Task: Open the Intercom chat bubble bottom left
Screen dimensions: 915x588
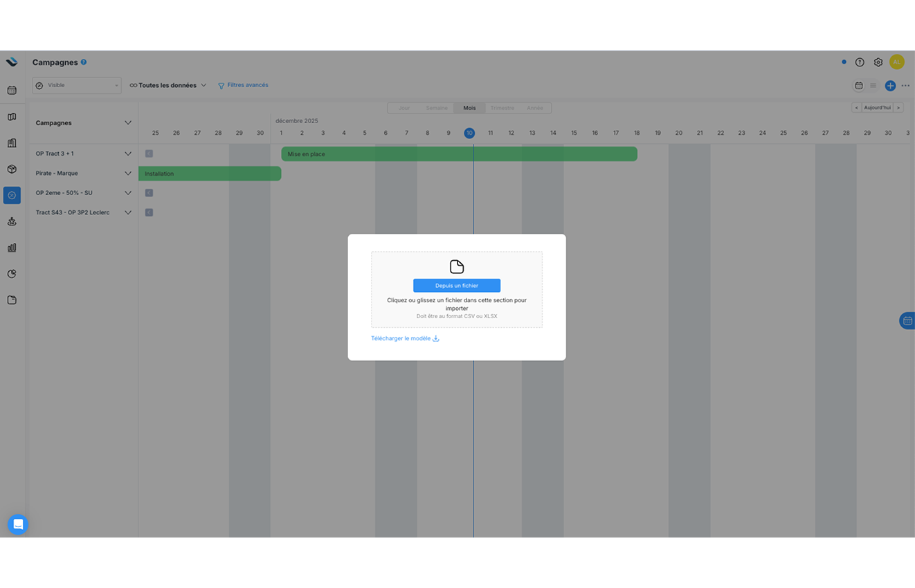Action: (x=18, y=524)
